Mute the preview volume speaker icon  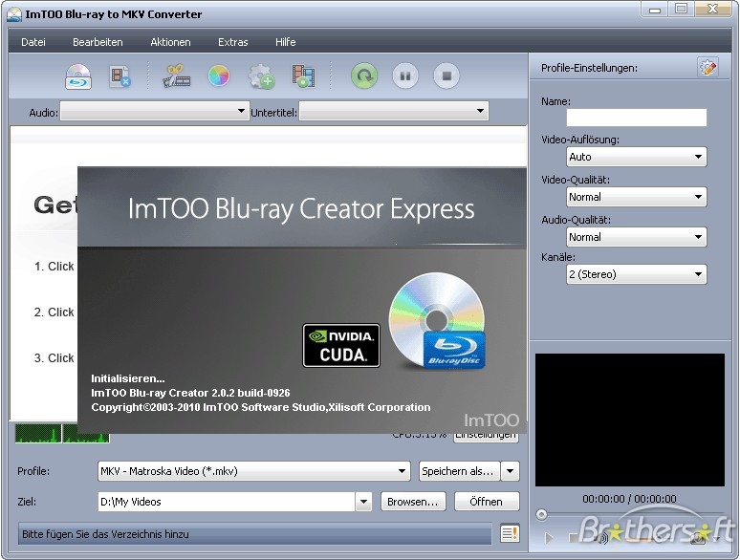click(602, 538)
